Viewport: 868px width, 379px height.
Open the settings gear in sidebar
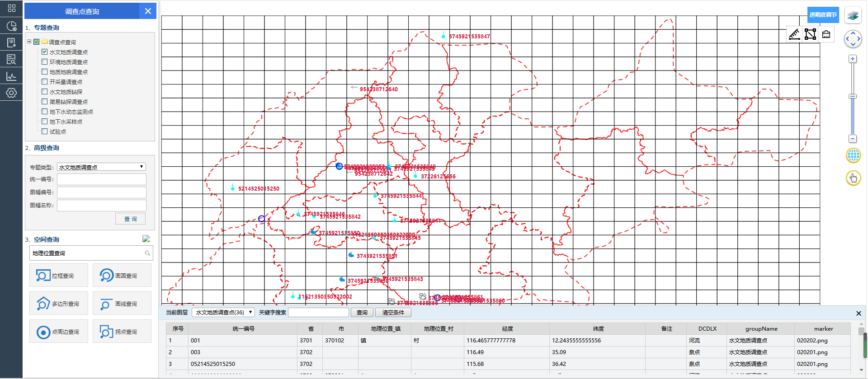click(11, 93)
